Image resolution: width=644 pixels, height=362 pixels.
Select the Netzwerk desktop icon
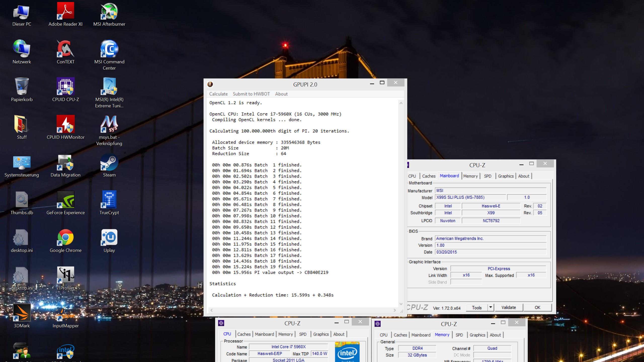(22, 52)
